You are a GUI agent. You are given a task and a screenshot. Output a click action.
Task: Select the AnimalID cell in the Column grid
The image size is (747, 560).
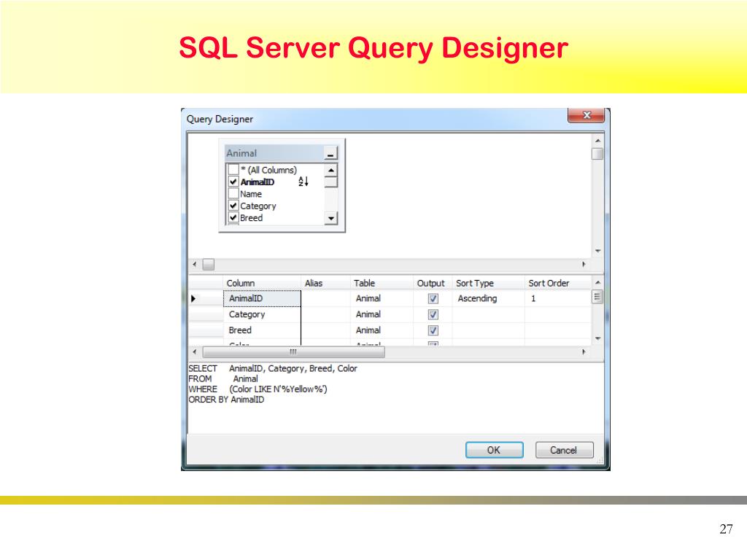[x=262, y=298]
